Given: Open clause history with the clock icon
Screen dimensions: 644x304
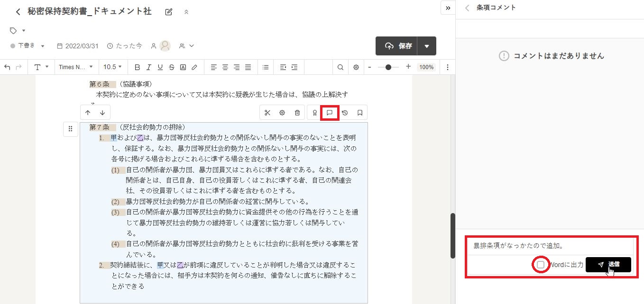Looking at the screenshot, I should click(345, 113).
